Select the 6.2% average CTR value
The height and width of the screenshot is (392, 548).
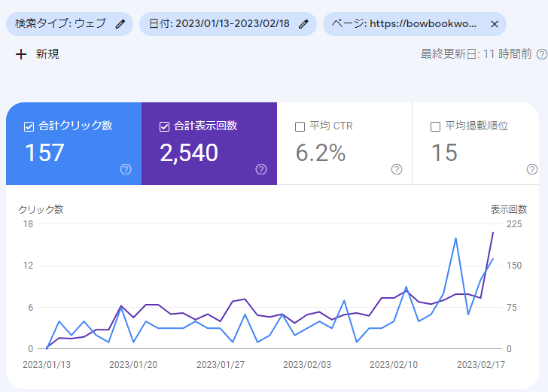(x=321, y=153)
